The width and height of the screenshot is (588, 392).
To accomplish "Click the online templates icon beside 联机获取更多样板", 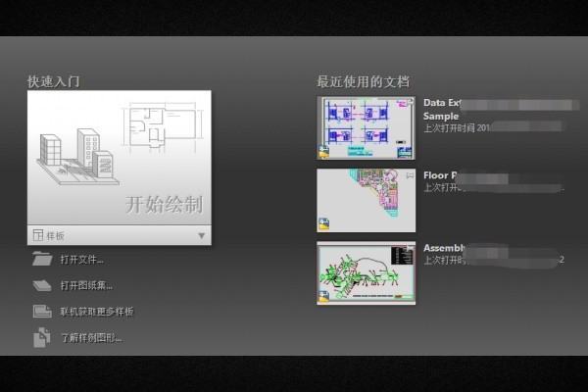I will [42, 312].
